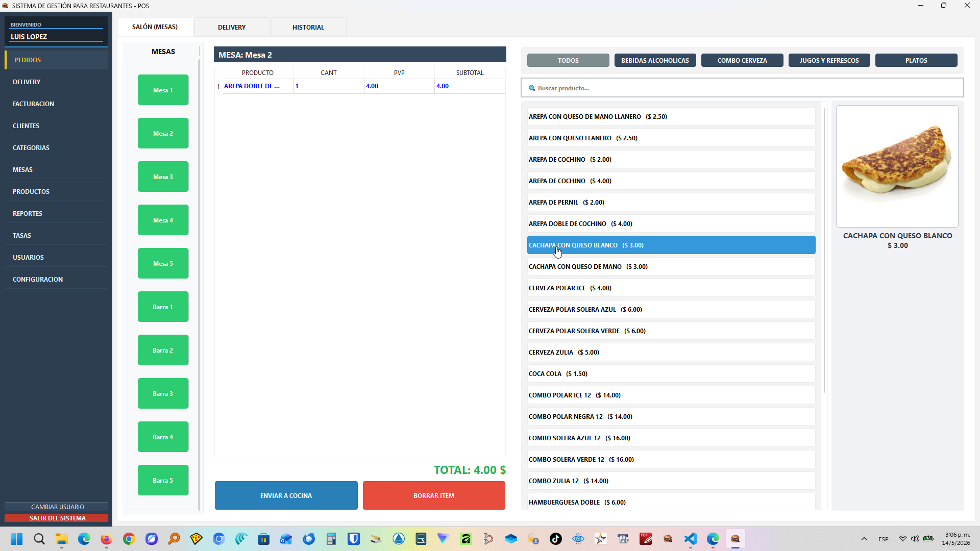Image resolution: width=980 pixels, height=551 pixels.
Task: Click the product list vertical scrollbar
Action: [824, 250]
